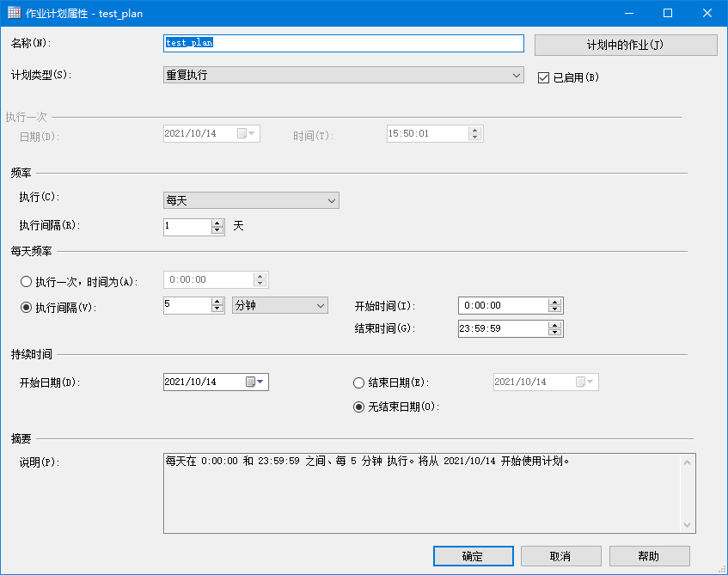Image resolution: width=728 pixels, height=575 pixels.
Task: Open the 计划类型 dropdown showing 重复执行
Action: (x=516, y=75)
